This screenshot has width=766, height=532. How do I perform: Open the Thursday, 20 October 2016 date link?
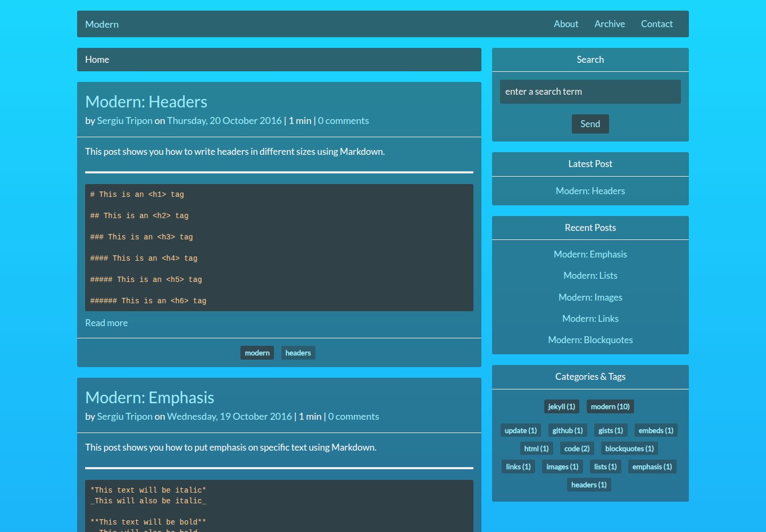[x=224, y=121]
